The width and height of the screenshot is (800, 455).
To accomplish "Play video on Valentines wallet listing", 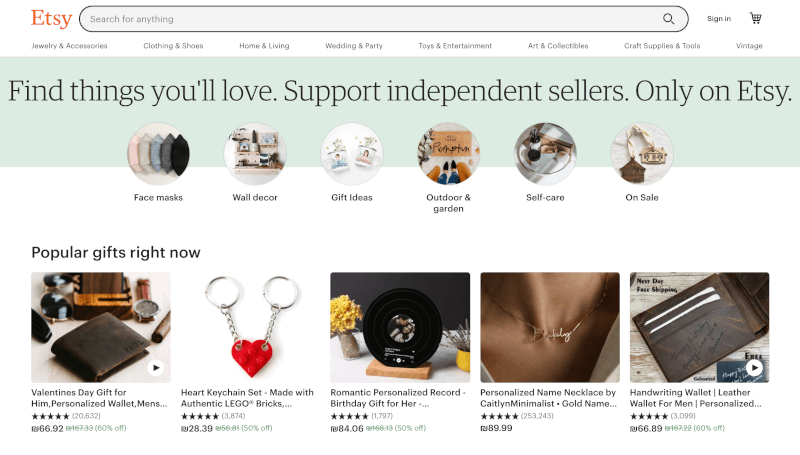I will coord(156,367).
